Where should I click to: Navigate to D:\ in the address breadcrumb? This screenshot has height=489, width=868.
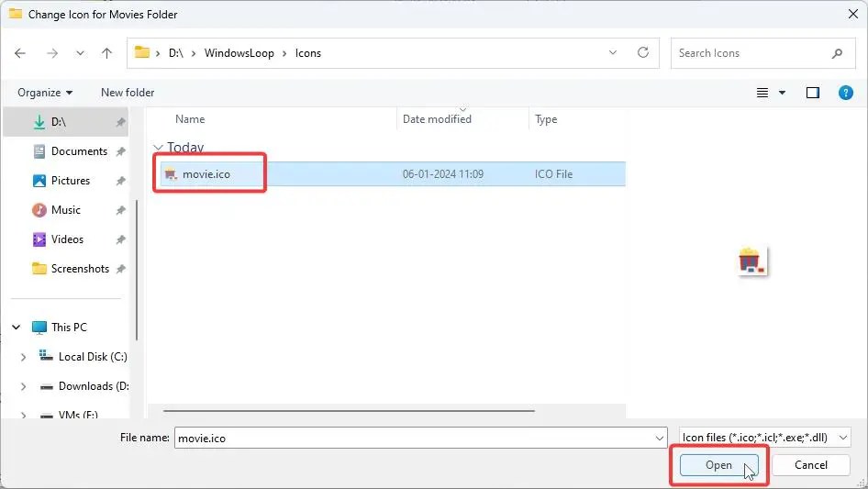tap(175, 53)
